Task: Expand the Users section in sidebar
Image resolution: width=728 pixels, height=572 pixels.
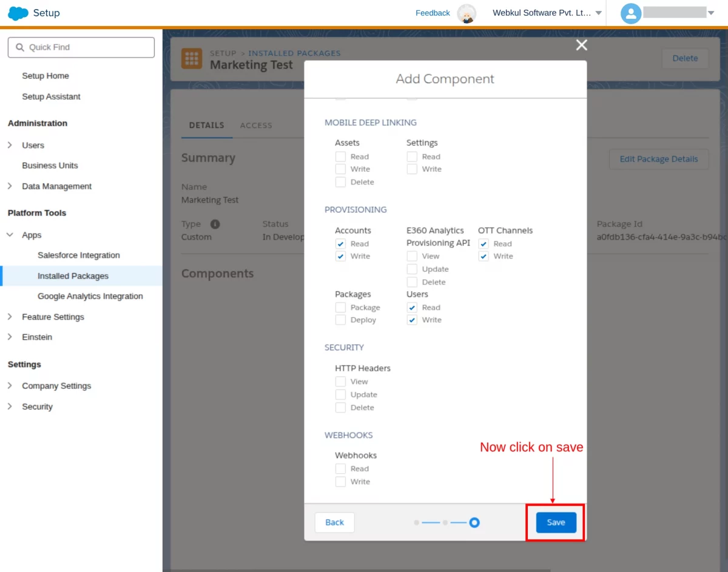Action: point(10,145)
